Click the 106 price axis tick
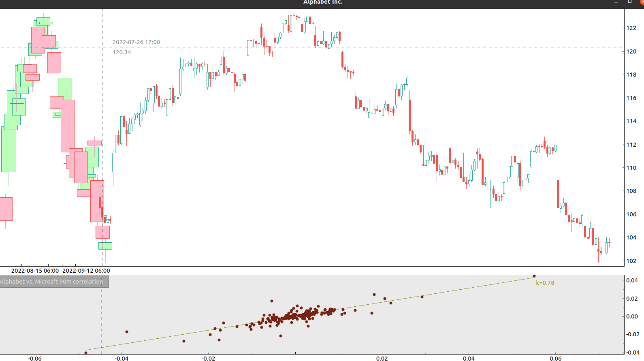644x361 pixels. [631, 214]
